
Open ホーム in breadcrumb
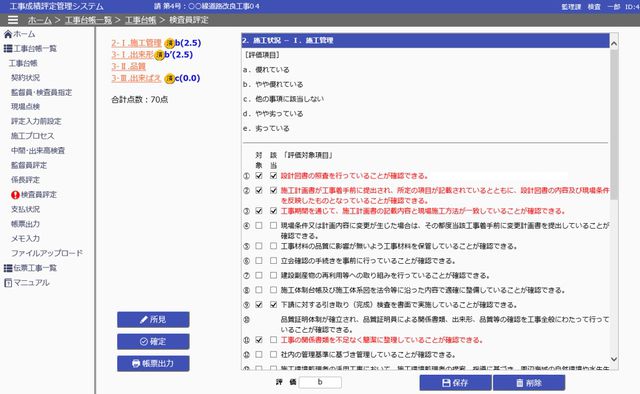(40, 20)
